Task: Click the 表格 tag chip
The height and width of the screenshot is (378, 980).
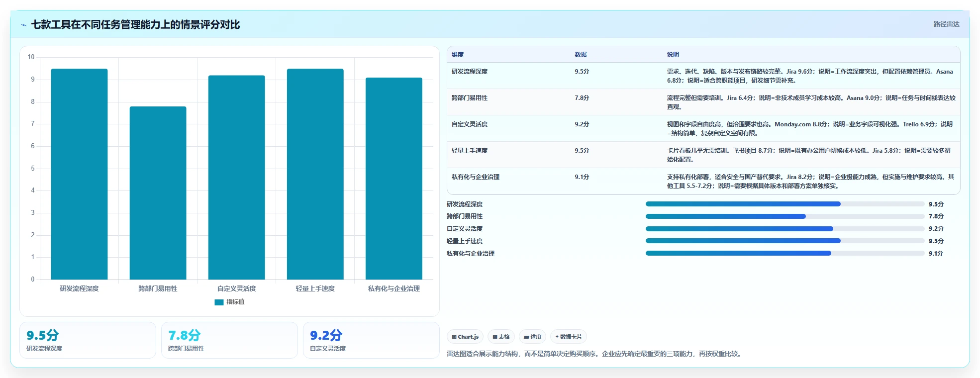Action: pyautogui.click(x=501, y=337)
